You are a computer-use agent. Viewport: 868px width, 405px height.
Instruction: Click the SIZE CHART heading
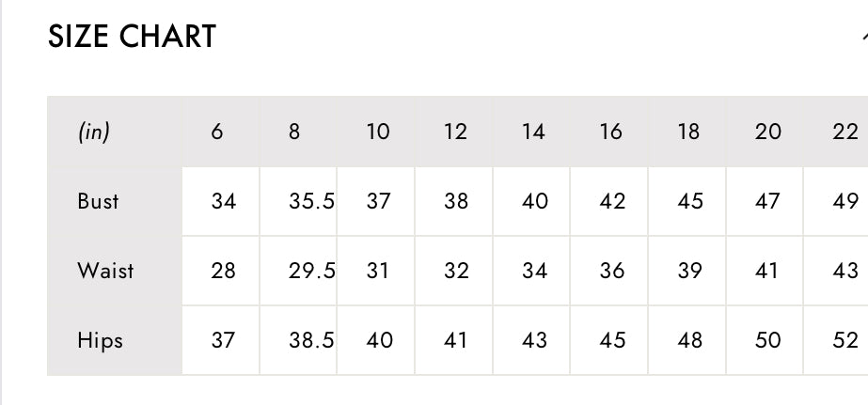132,37
